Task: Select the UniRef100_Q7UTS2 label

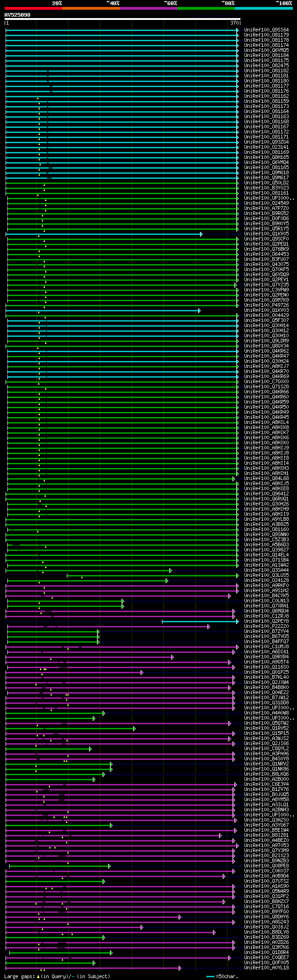Action: (x=266, y=881)
